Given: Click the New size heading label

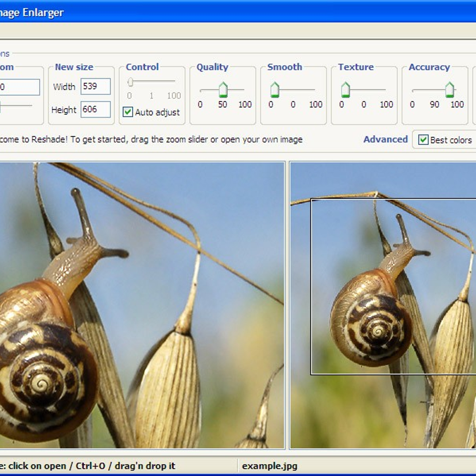Looking at the screenshot, I should pos(74,67).
